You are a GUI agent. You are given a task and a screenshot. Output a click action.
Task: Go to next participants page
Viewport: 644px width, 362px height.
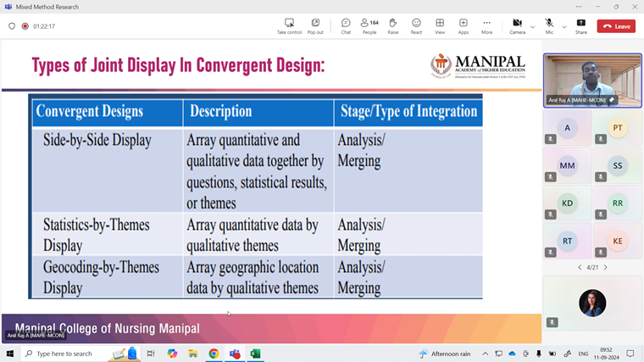click(x=605, y=267)
